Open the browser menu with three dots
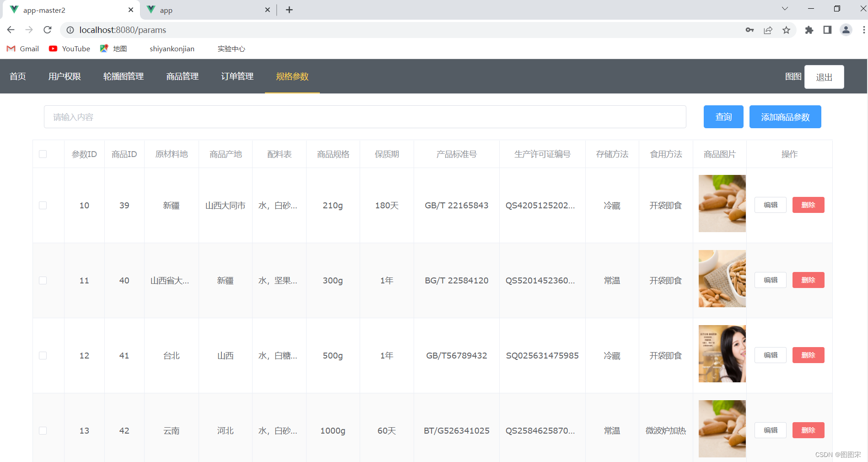Screen dimensions: 868x462 [864, 30]
